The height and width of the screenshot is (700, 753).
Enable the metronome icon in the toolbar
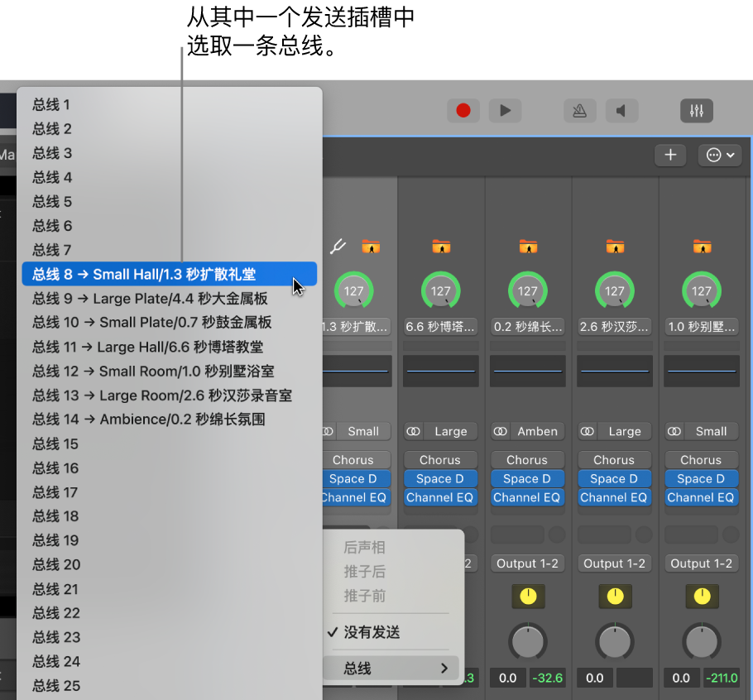click(x=580, y=110)
